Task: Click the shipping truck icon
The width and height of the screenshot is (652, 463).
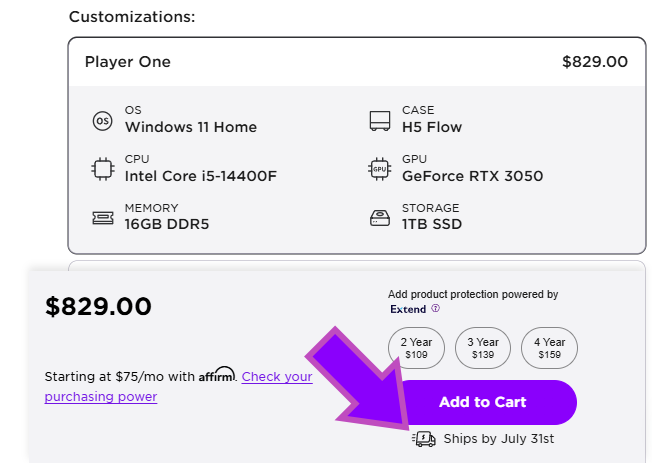Action: (x=424, y=438)
